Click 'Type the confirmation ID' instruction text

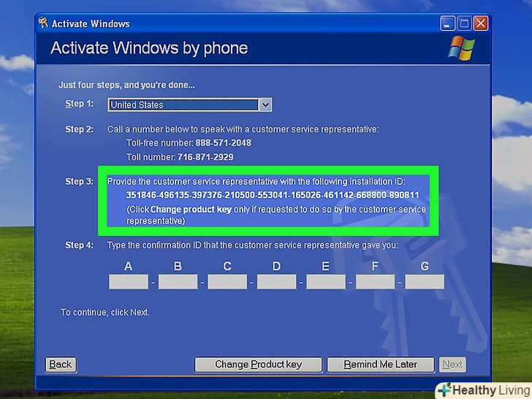pos(252,245)
